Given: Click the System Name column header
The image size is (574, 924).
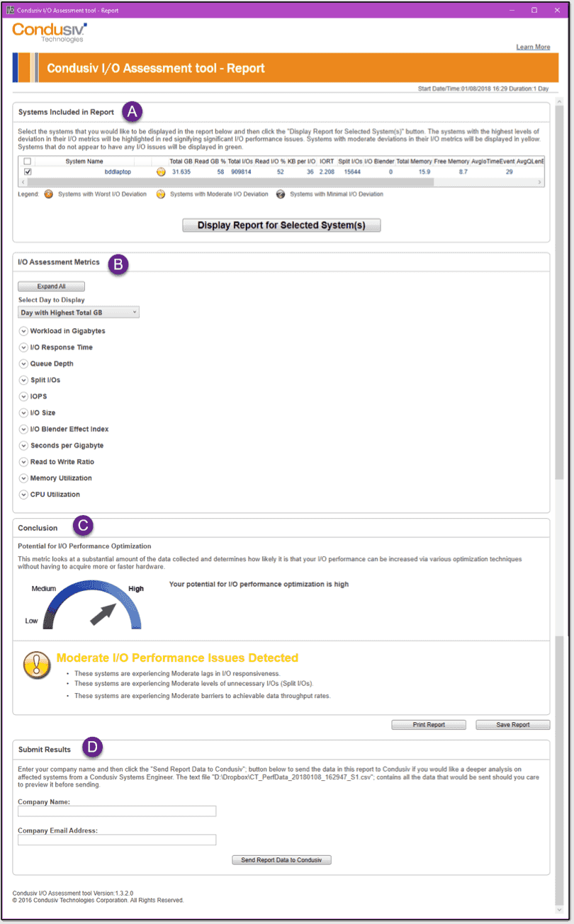Looking at the screenshot, I should [84, 162].
